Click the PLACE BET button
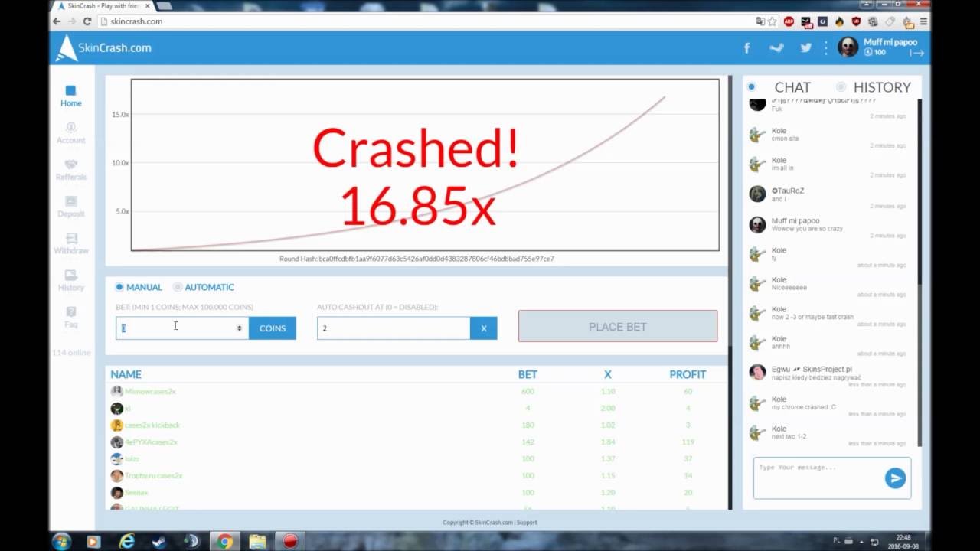Image resolution: width=980 pixels, height=551 pixels. pyautogui.click(x=618, y=326)
